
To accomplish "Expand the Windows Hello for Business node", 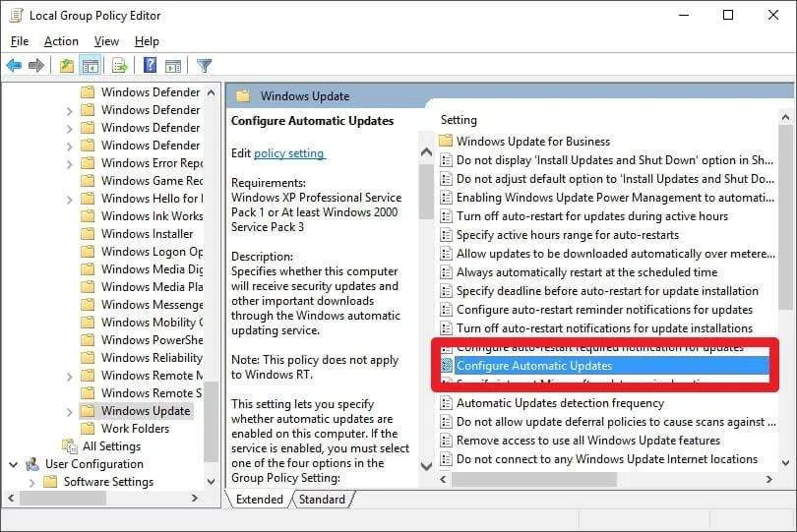I will [x=70, y=200].
